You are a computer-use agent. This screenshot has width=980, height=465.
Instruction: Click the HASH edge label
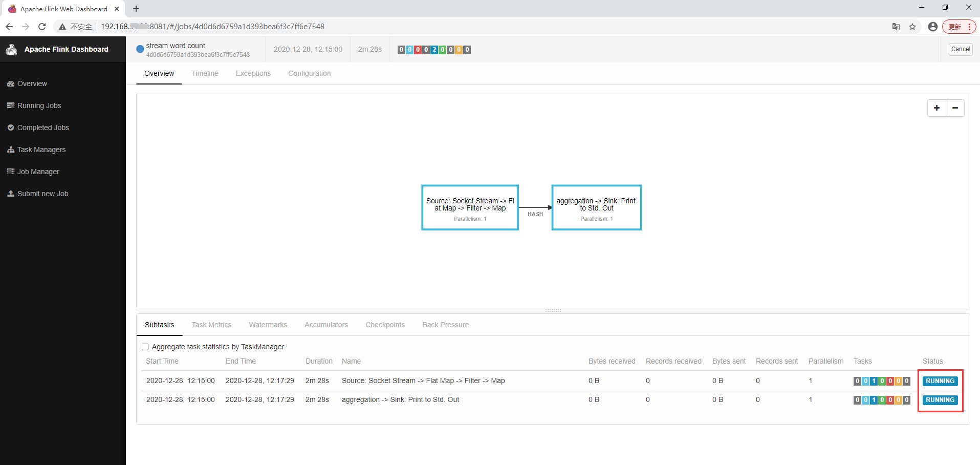tap(535, 214)
